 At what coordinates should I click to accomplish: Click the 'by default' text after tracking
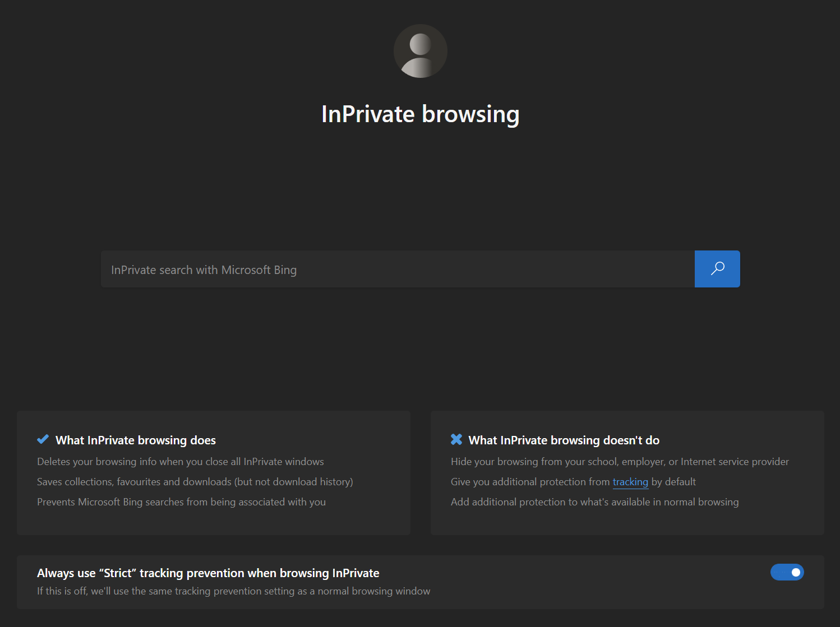pos(673,482)
